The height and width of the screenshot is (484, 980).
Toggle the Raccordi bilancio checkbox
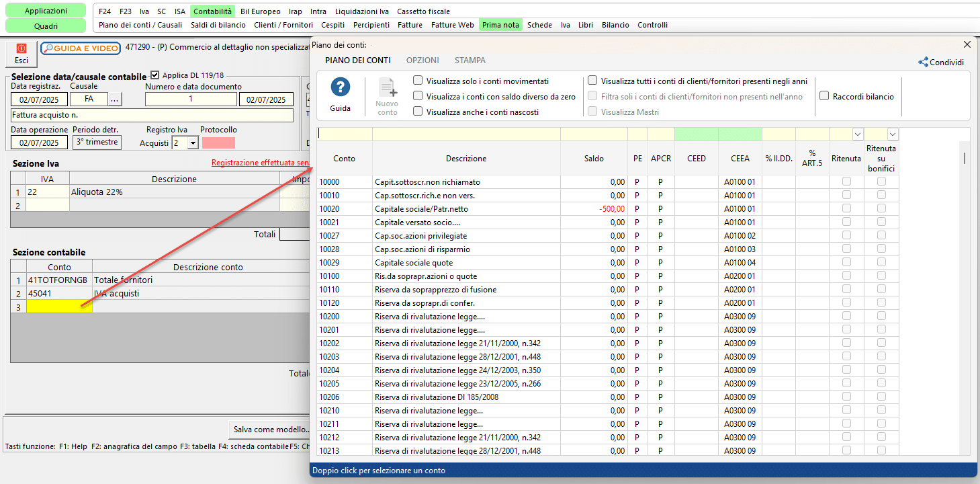point(824,96)
